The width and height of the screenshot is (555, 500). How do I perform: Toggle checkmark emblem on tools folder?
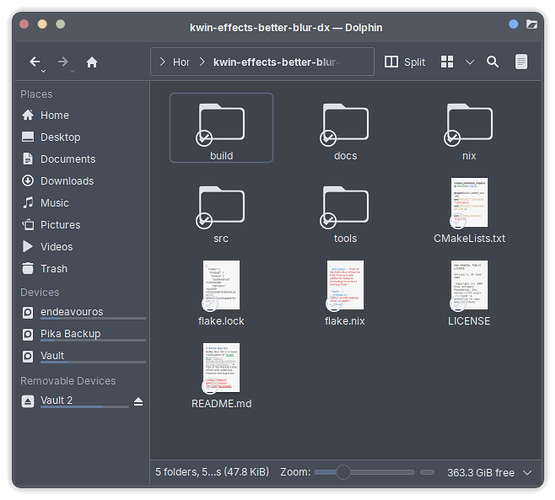[328, 220]
